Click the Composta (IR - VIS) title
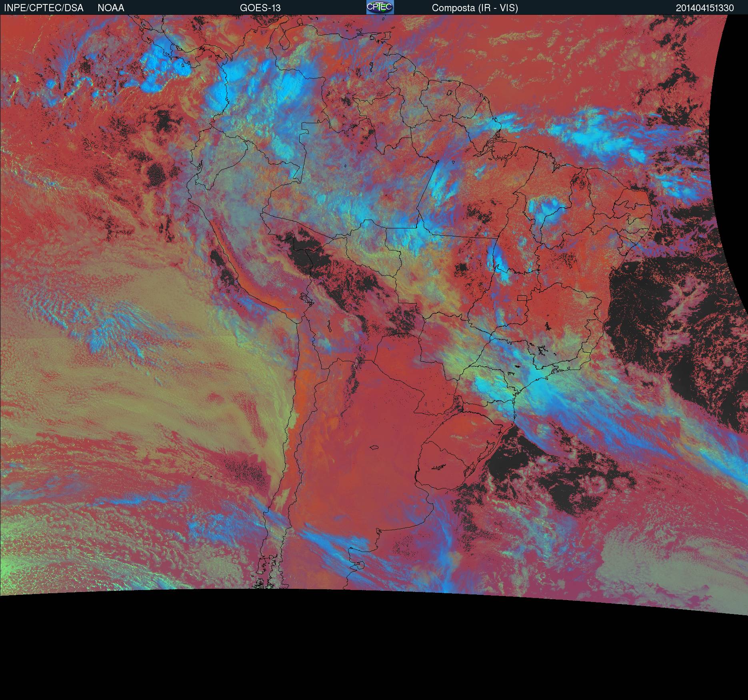 (475, 8)
